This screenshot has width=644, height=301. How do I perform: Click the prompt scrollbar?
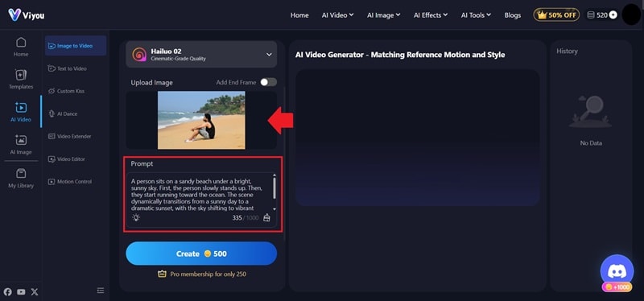275,188
